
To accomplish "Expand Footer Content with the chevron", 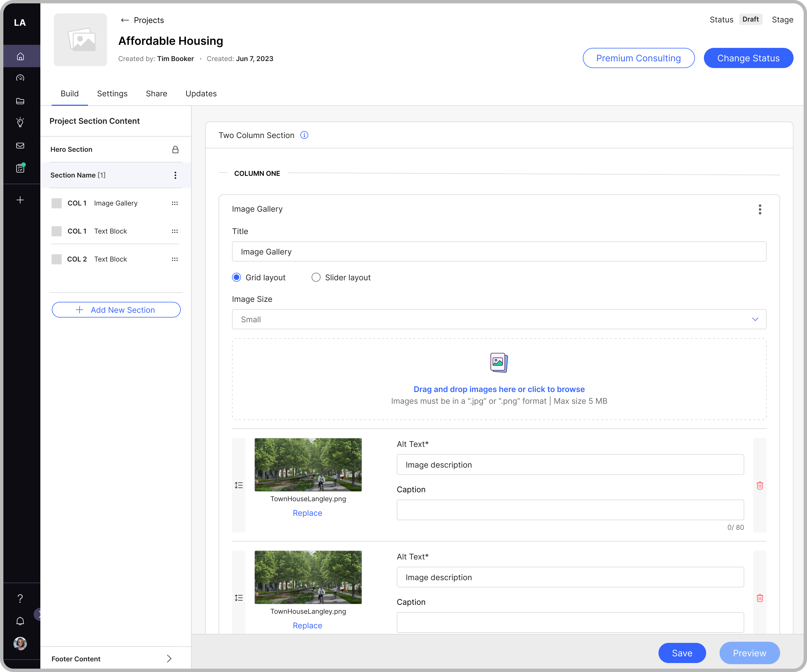I will click(x=169, y=659).
